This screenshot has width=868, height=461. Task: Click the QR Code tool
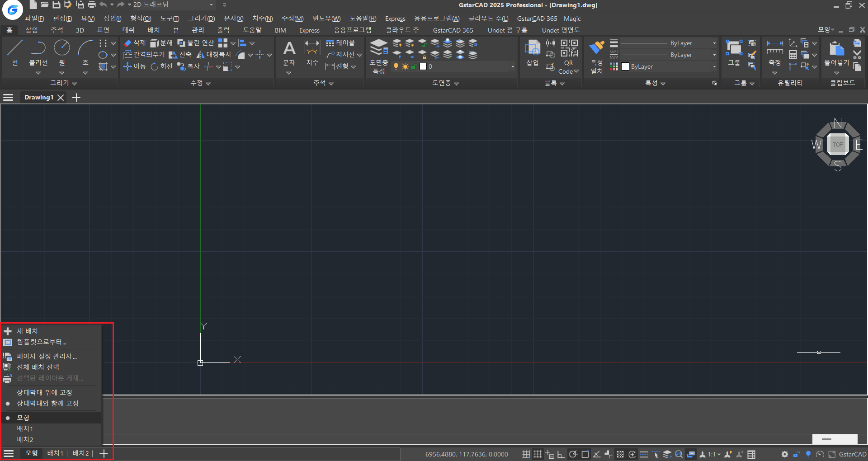(569, 56)
